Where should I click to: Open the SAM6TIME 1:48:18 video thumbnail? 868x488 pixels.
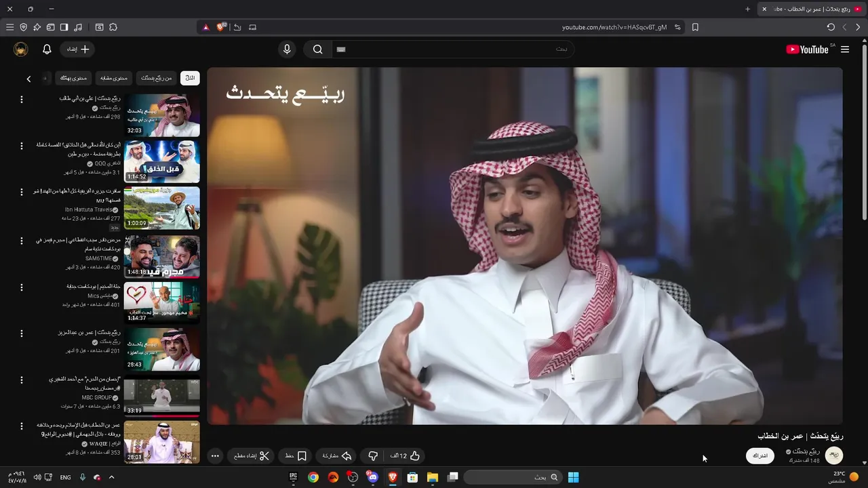click(x=161, y=256)
